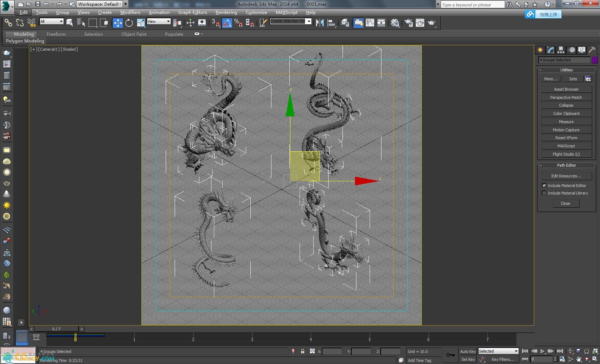
Task: Collapse the Path Editor rollout
Action: 566,165
